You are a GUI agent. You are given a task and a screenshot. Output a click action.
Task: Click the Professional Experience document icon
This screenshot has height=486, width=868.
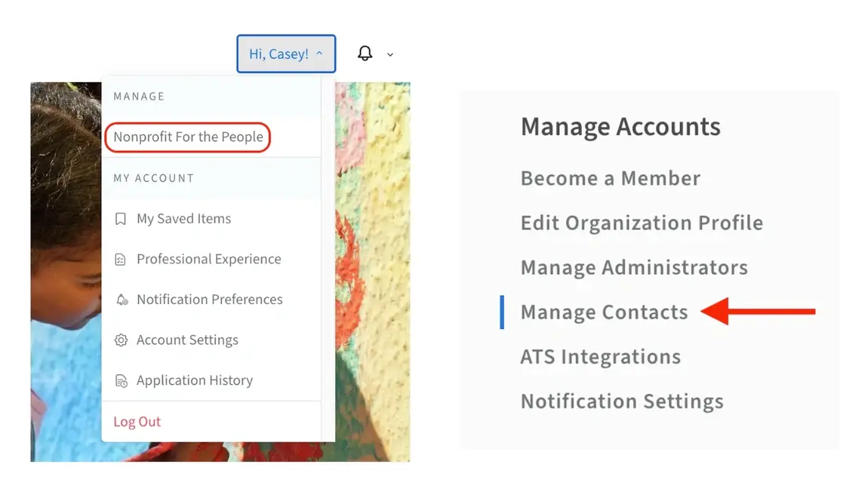(121, 259)
